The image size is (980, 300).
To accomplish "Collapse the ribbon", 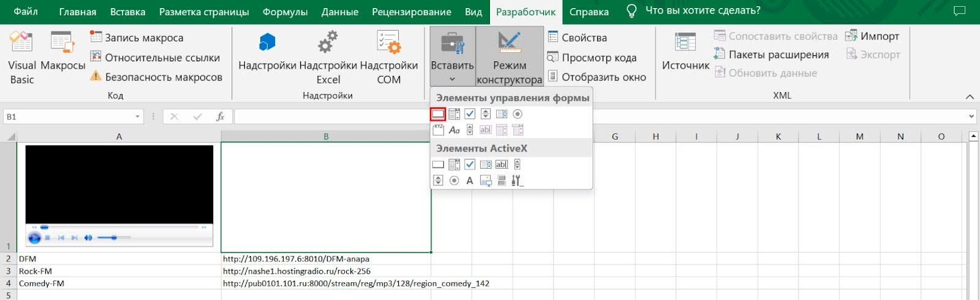I will [970, 96].
